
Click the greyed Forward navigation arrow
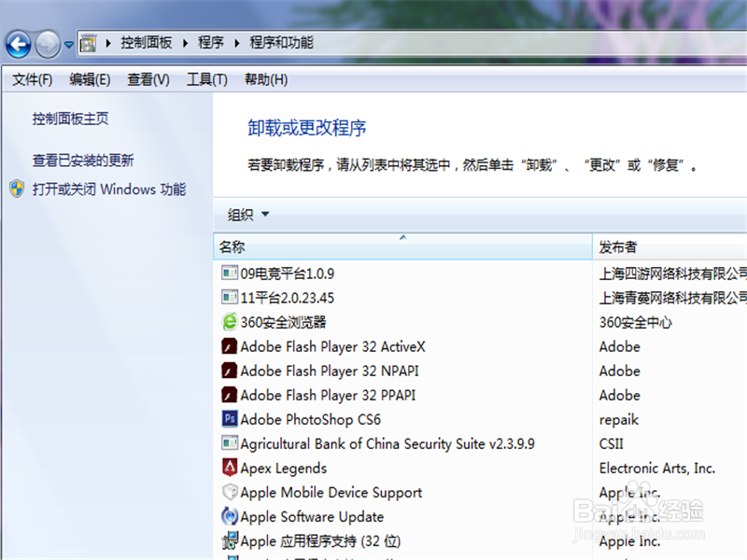[x=48, y=45]
